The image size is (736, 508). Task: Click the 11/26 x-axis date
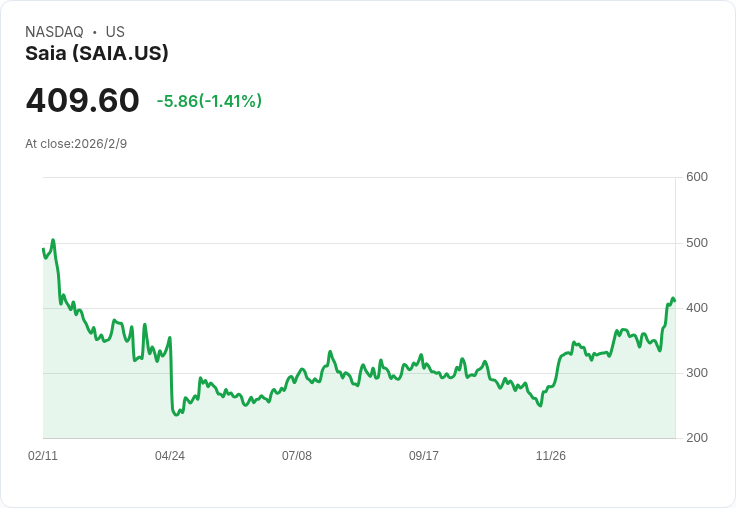[551, 456]
